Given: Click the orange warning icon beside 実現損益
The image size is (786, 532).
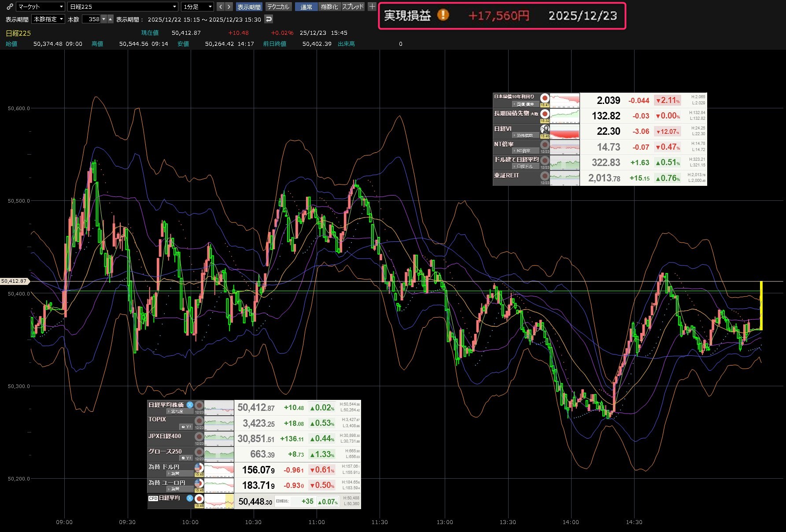Looking at the screenshot, I should click(x=443, y=15).
